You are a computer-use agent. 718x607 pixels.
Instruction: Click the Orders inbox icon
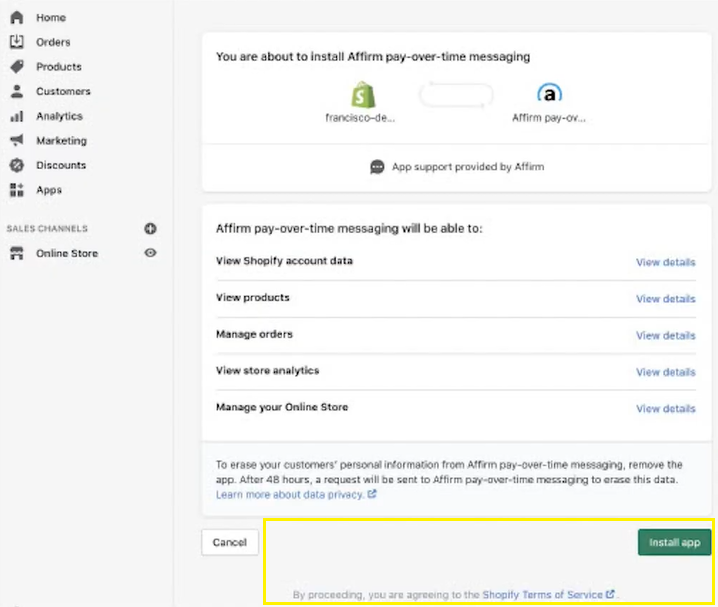tap(16, 42)
